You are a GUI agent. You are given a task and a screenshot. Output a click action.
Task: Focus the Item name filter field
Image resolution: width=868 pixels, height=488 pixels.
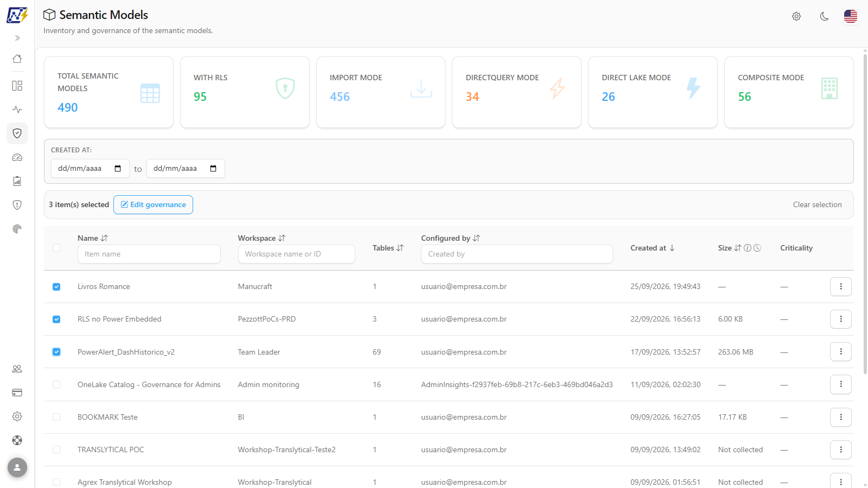(149, 254)
